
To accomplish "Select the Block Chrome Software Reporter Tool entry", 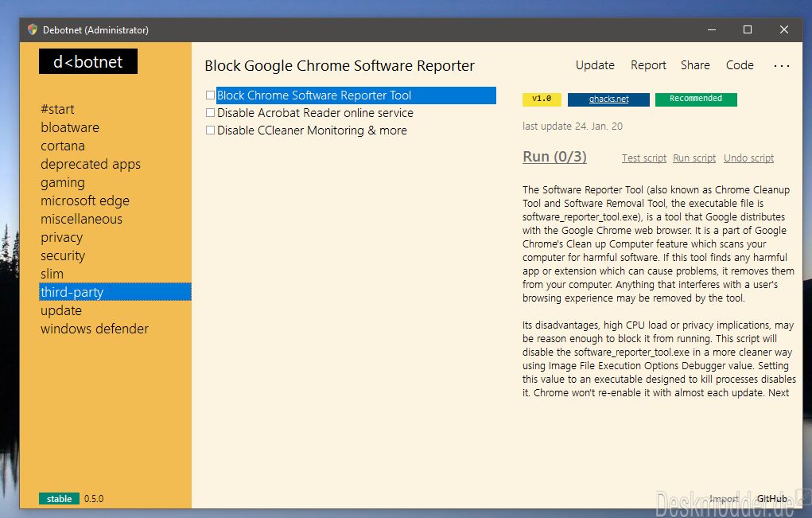I will pos(355,95).
